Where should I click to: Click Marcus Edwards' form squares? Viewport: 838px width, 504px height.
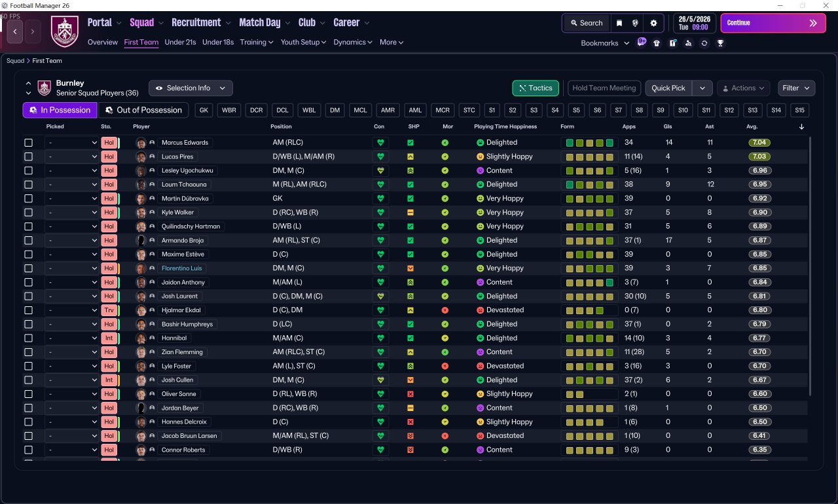click(x=589, y=143)
